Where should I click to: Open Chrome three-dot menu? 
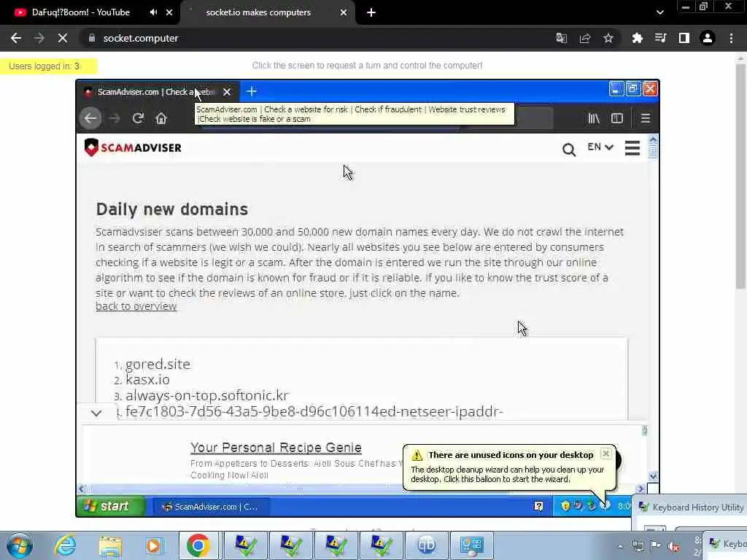click(731, 38)
